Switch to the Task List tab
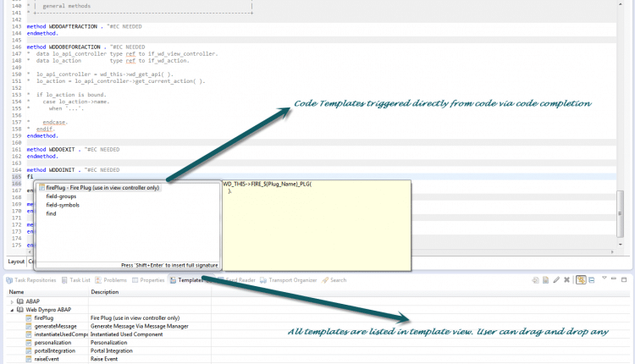635x364 pixels. [x=75, y=280]
